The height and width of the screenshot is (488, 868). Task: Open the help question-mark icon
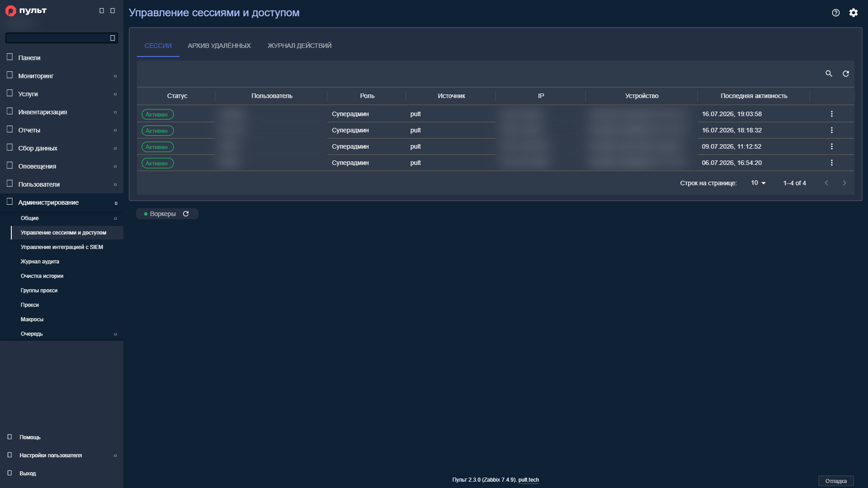[x=836, y=13]
